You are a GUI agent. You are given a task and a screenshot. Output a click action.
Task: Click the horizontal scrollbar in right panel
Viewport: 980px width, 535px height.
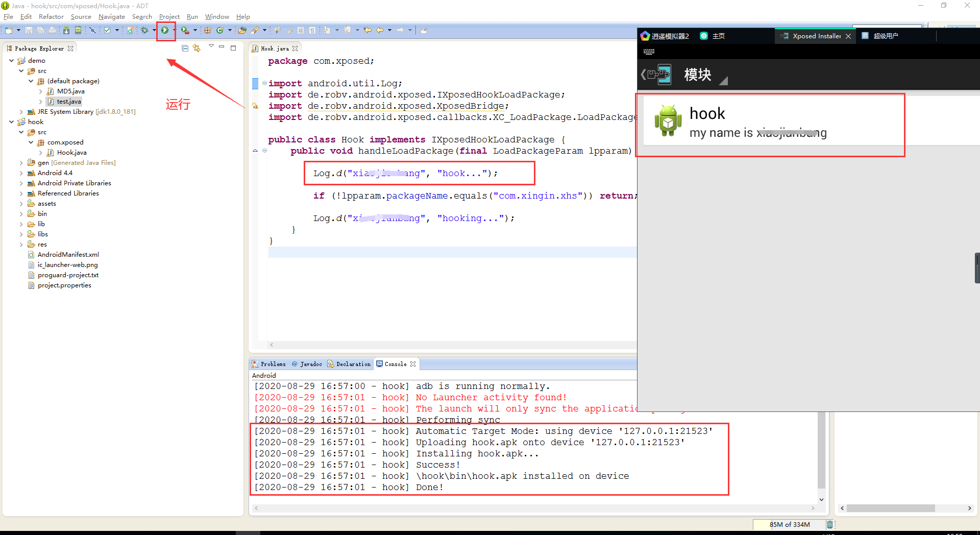tap(891, 508)
